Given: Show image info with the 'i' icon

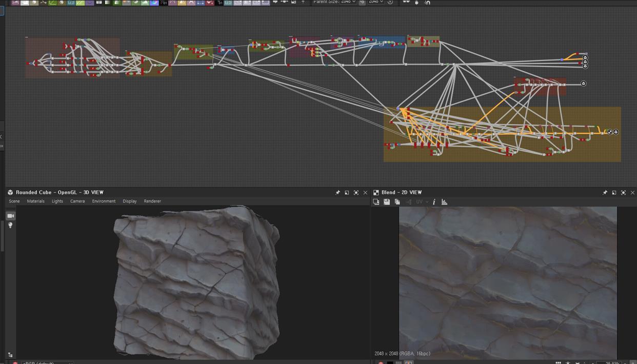Looking at the screenshot, I should (x=434, y=202).
